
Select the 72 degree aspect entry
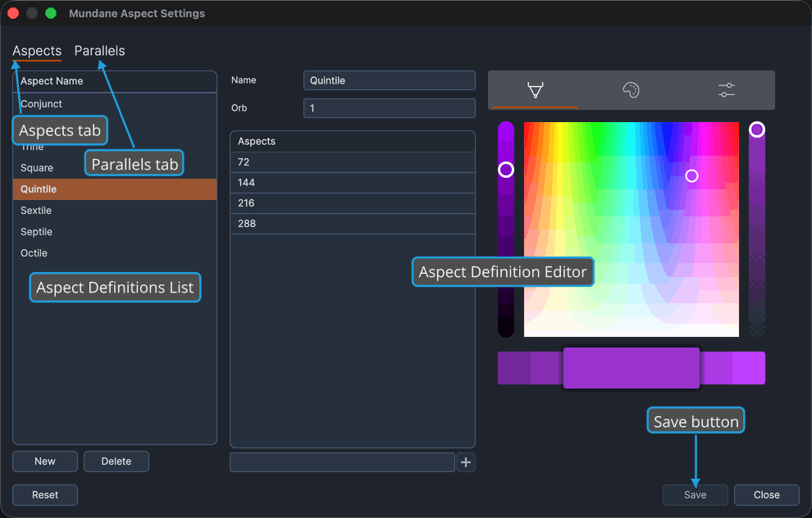(x=353, y=162)
